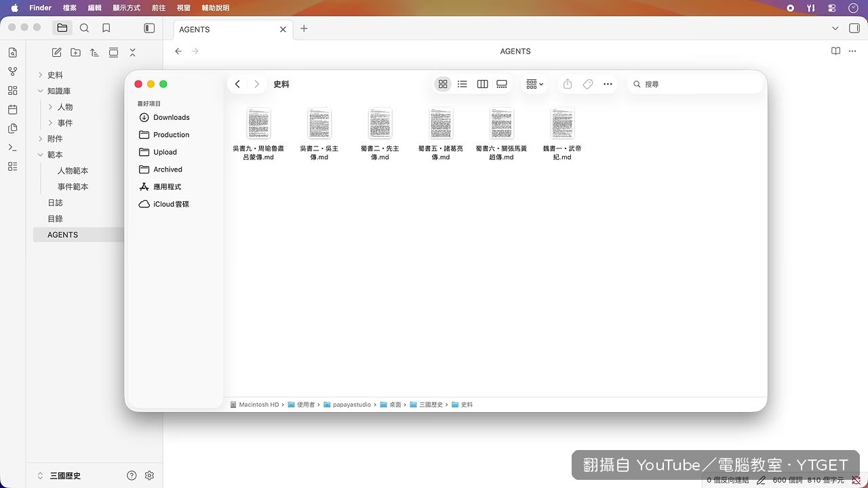Collapse all folders in Obsidian explorer

132,52
